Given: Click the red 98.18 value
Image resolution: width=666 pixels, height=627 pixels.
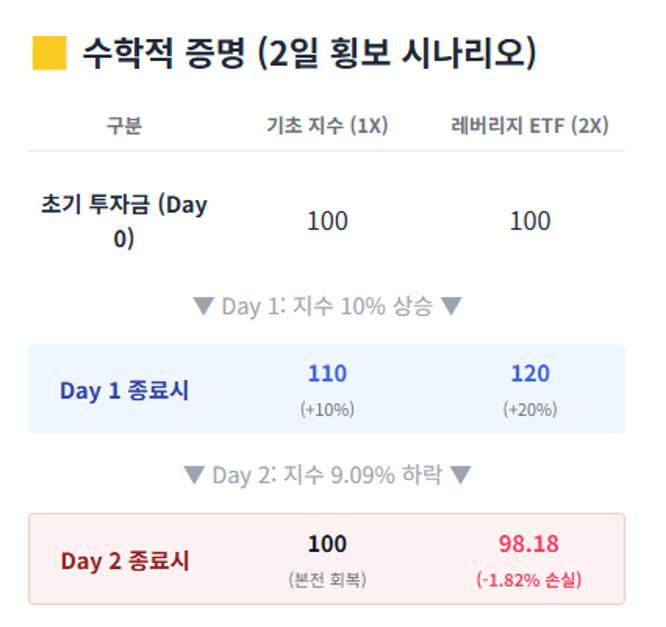Looking at the screenshot, I should click(x=529, y=544).
